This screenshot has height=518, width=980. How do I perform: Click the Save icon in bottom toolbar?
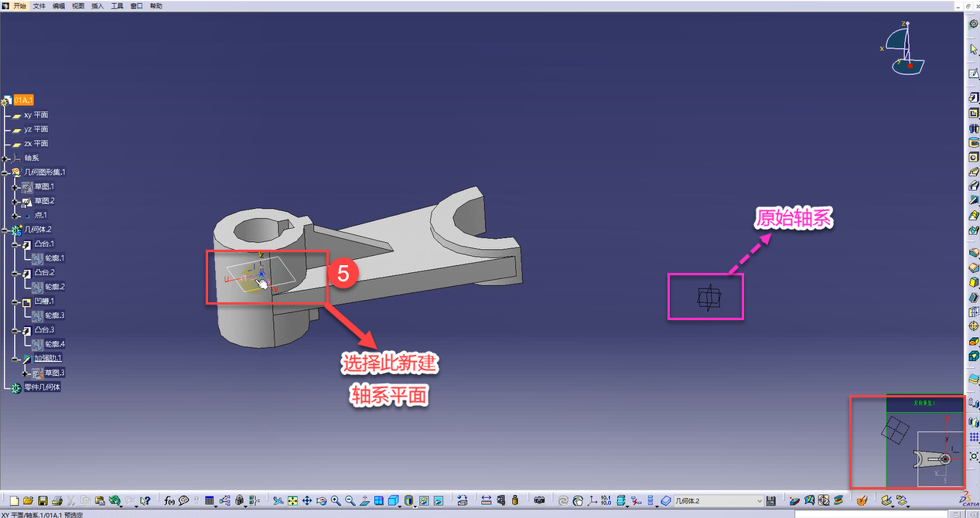(x=43, y=501)
